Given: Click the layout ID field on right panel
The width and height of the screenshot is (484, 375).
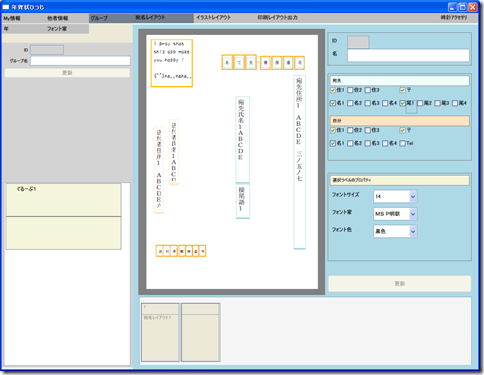Looking at the screenshot, I should 358,42.
